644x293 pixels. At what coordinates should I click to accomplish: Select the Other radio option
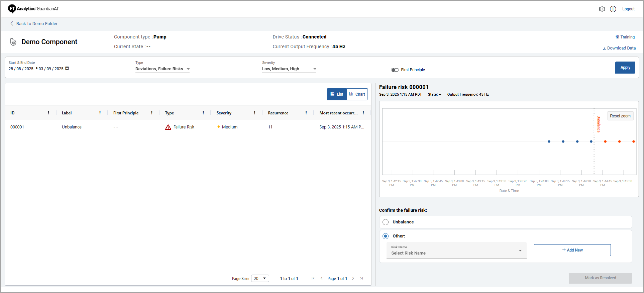point(386,236)
